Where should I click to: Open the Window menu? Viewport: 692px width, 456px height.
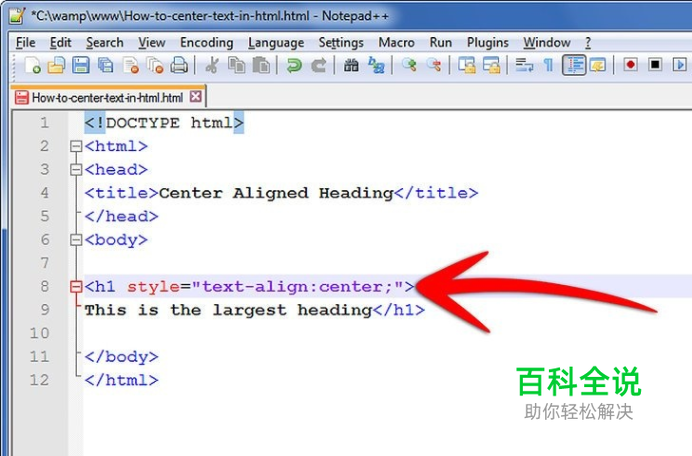[x=547, y=43]
